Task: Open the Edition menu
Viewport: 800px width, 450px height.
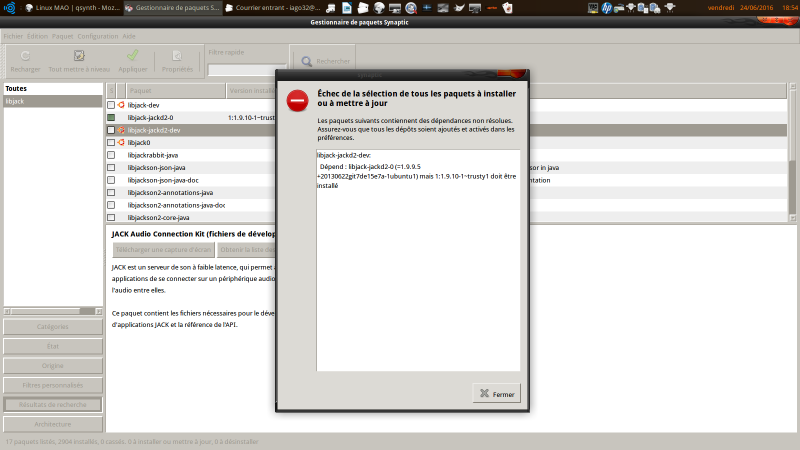Action: pyautogui.click(x=37, y=36)
